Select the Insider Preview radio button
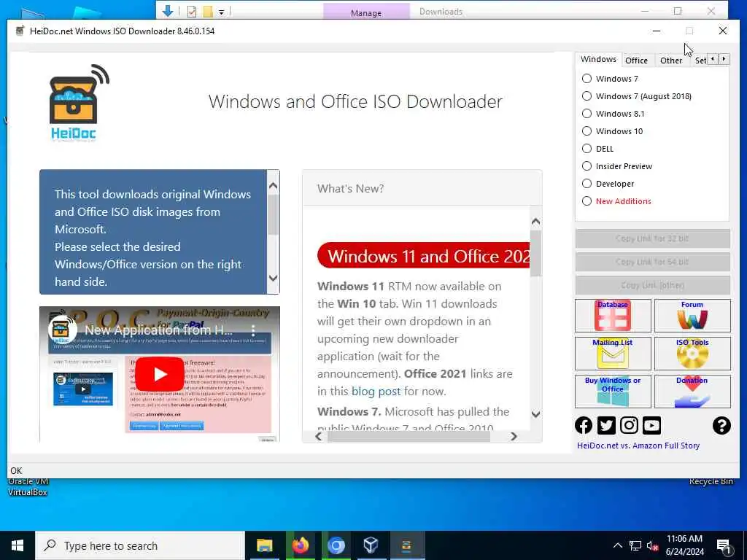This screenshot has height=560, width=747. (587, 166)
